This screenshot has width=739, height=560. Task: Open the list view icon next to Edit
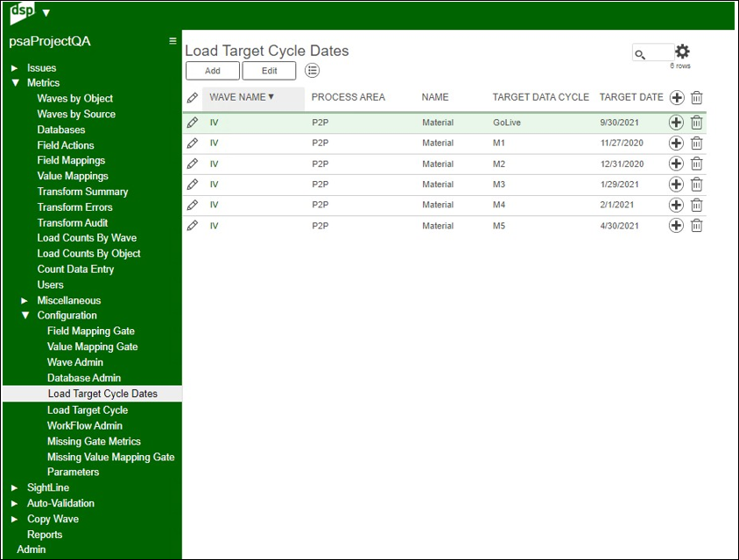(312, 71)
